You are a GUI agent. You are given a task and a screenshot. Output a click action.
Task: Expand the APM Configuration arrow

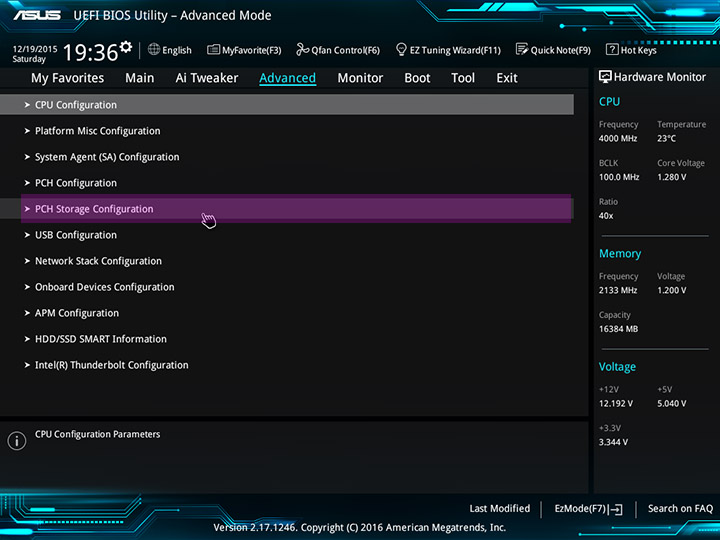point(27,313)
